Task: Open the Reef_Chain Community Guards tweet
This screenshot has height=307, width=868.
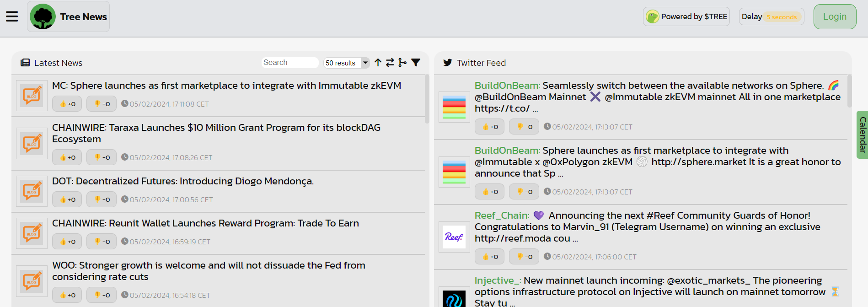Action: [648, 227]
